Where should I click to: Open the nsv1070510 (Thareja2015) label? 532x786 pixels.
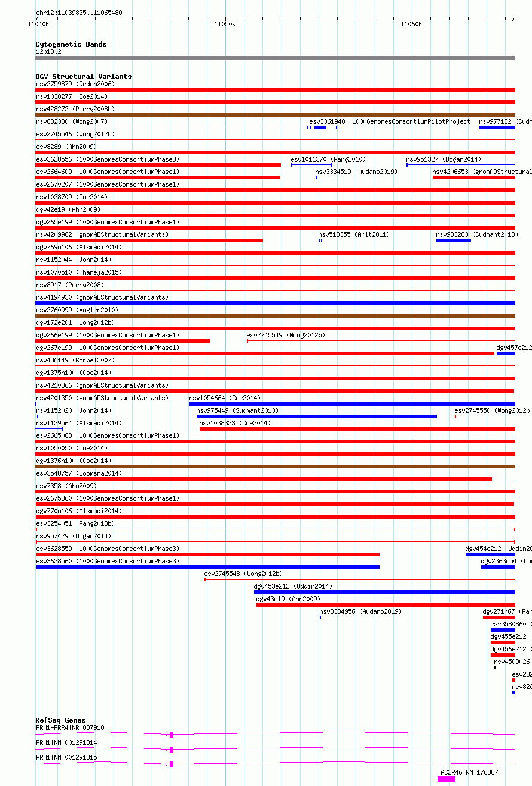tap(79, 272)
